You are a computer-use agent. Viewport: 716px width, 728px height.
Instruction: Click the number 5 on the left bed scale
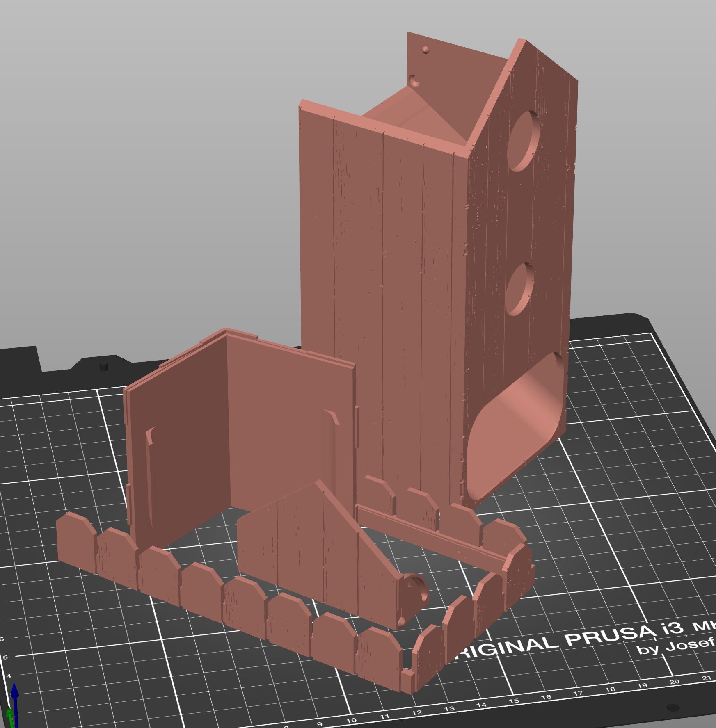point(5,657)
